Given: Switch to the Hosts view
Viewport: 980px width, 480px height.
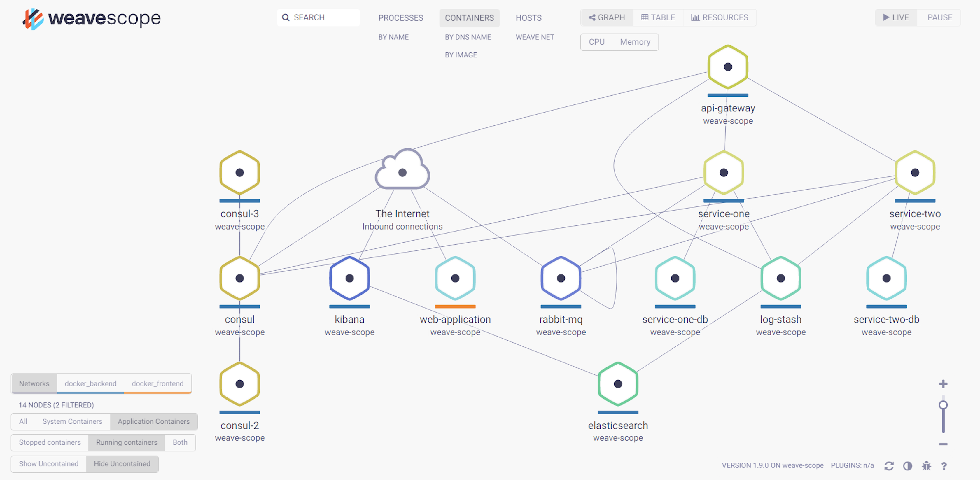Looking at the screenshot, I should coord(528,18).
